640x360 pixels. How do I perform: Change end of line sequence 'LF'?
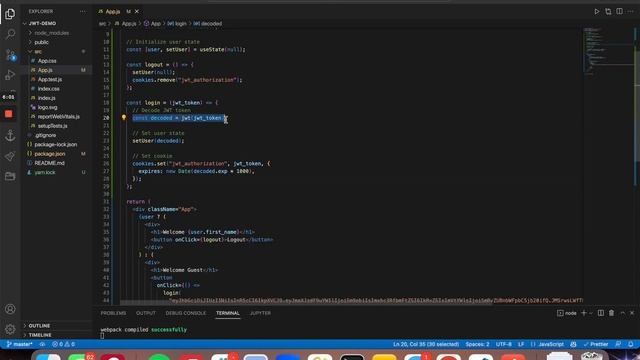521,344
